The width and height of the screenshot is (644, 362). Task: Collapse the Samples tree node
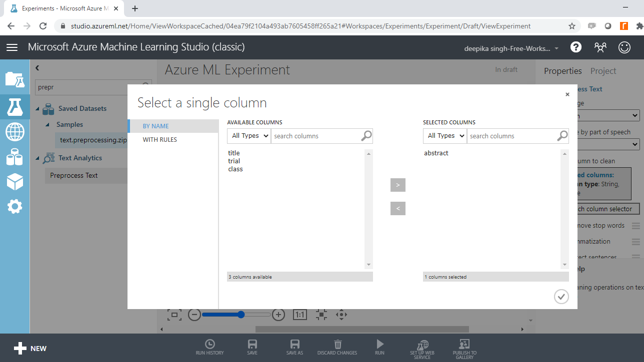(x=47, y=124)
